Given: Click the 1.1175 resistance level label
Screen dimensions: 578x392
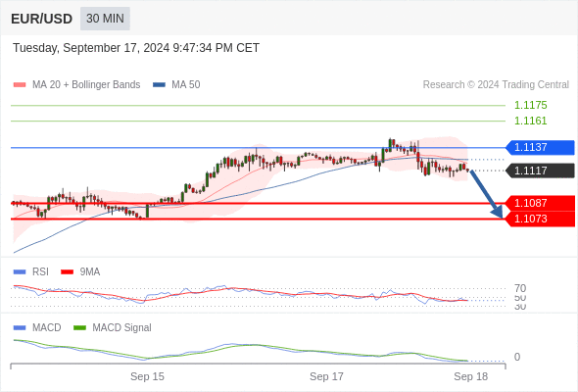Looking at the screenshot, I should (x=530, y=105).
